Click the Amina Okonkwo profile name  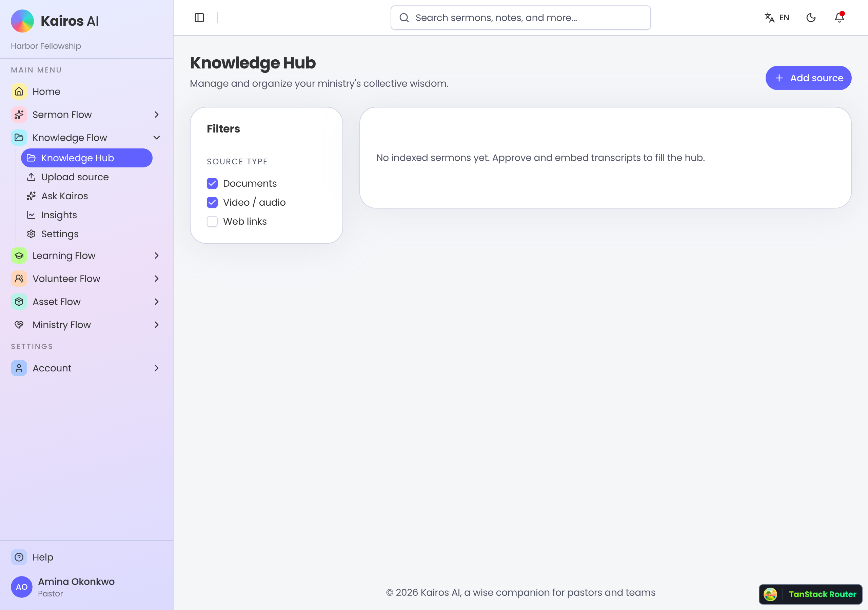coord(76,582)
